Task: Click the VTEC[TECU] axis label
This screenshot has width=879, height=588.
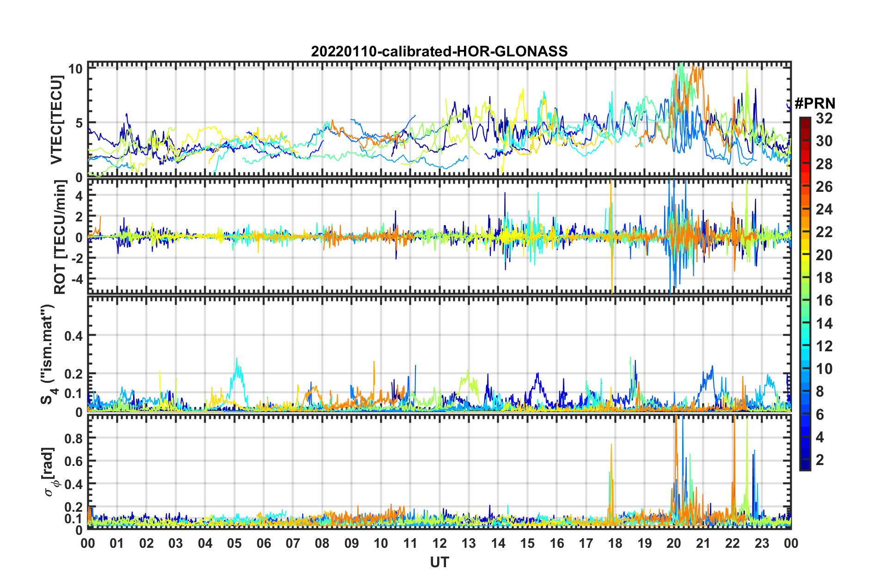Action: point(56,120)
